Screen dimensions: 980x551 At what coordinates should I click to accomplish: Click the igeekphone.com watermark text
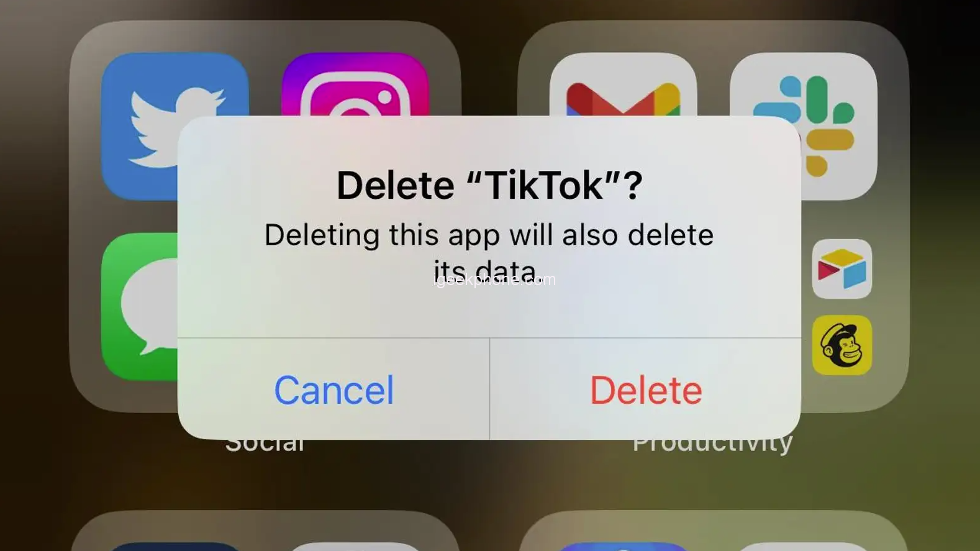click(x=494, y=280)
